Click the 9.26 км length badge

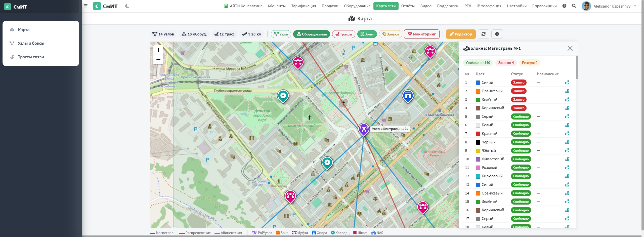(x=251, y=34)
